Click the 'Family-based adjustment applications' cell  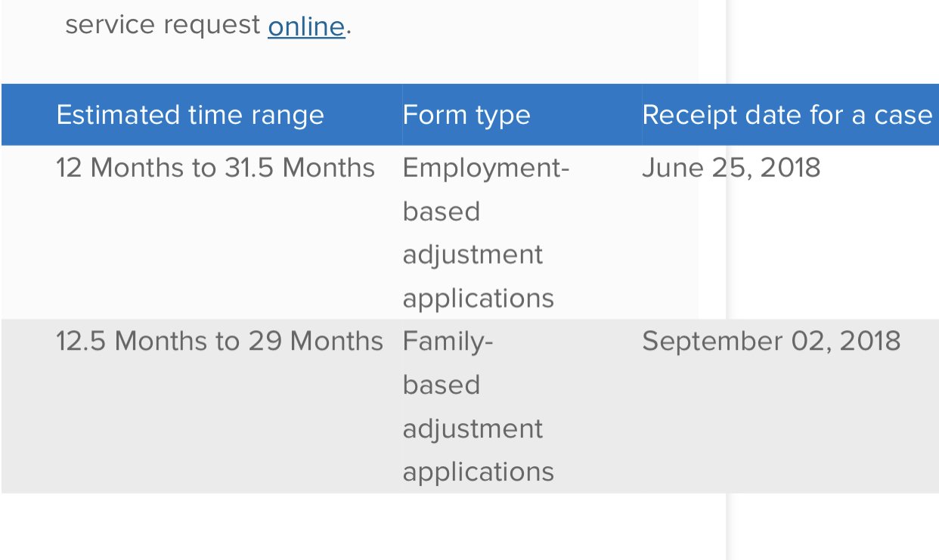click(478, 407)
